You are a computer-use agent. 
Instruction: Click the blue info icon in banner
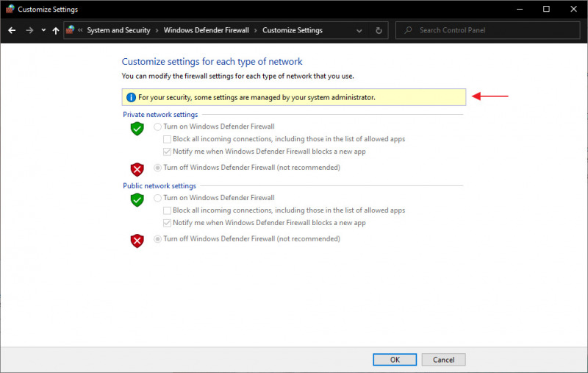pos(131,98)
